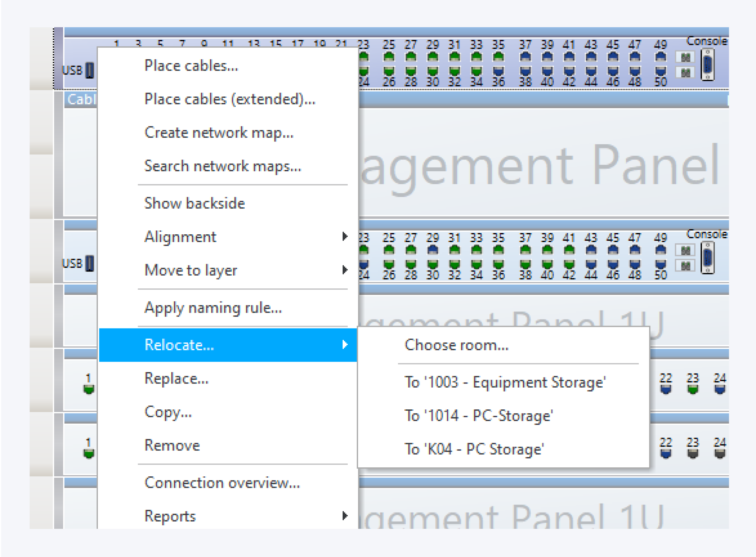
Task: Click port 37 on the second switch
Action: [525, 250]
